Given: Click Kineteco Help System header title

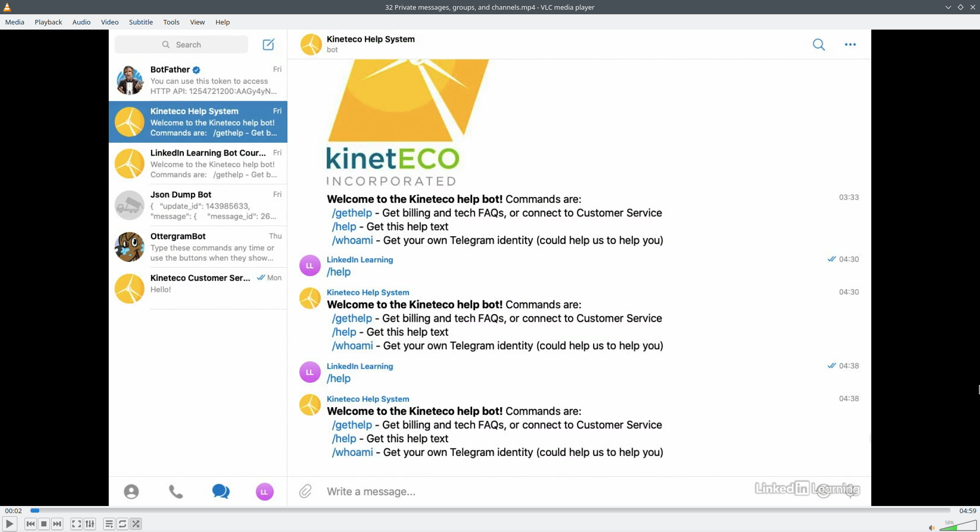Looking at the screenshot, I should pos(371,39).
